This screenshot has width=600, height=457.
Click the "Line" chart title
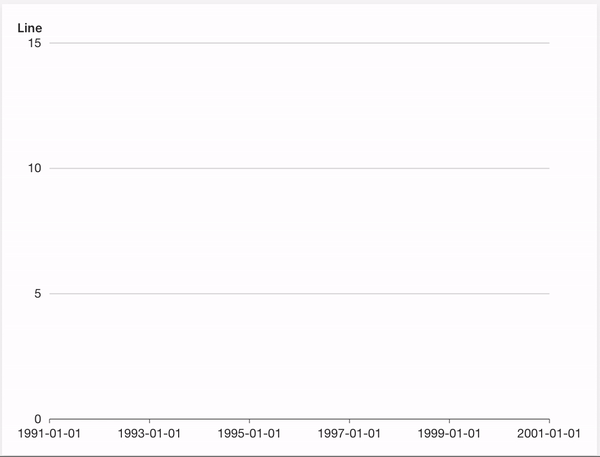click(x=29, y=28)
